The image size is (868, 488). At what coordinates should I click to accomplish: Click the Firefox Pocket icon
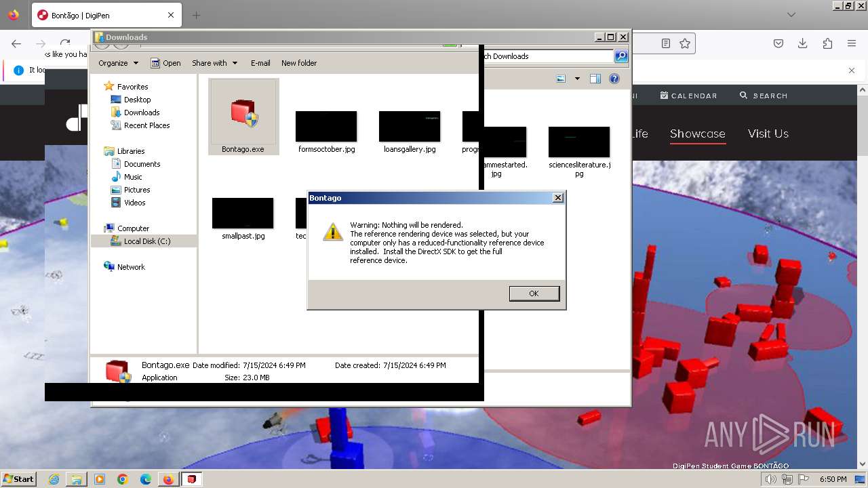pos(778,43)
